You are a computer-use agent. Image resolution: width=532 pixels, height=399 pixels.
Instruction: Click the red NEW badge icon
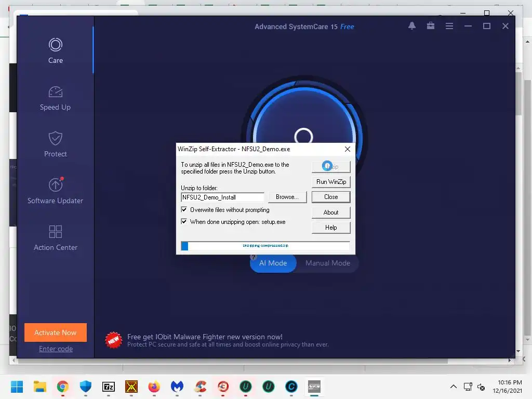(x=114, y=340)
